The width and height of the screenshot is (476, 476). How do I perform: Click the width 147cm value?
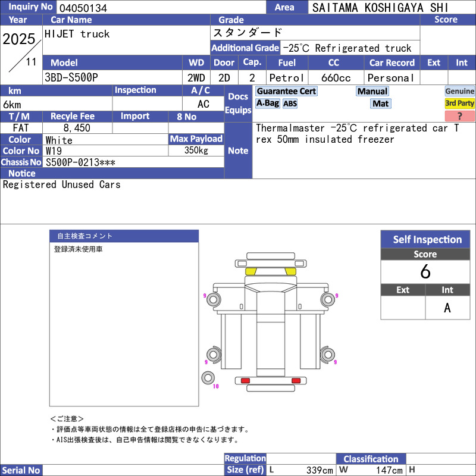(x=389, y=470)
